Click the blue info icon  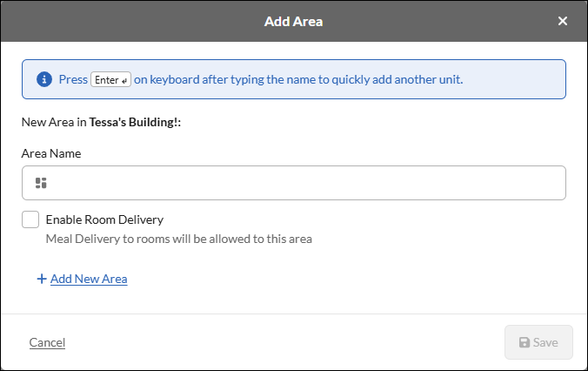44,79
